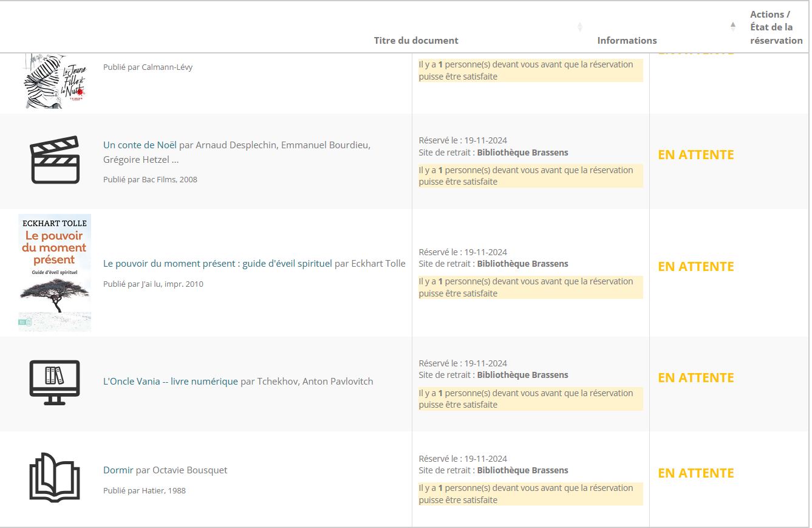Click the Publié par Calmann-Lévy text

tap(148, 67)
